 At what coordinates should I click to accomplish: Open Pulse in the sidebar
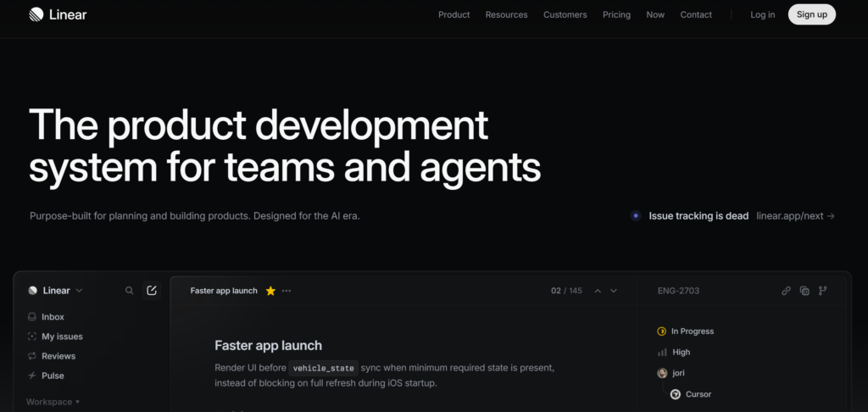click(x=47, y=376)
